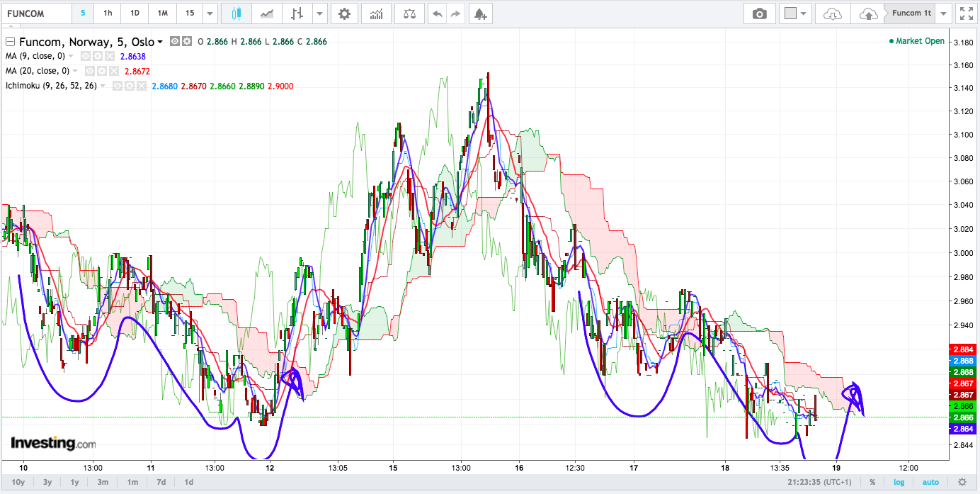This screenshot has width=980, height=494.
Task: Take a chart snapshot with camera icon
Action: [760, 13]
